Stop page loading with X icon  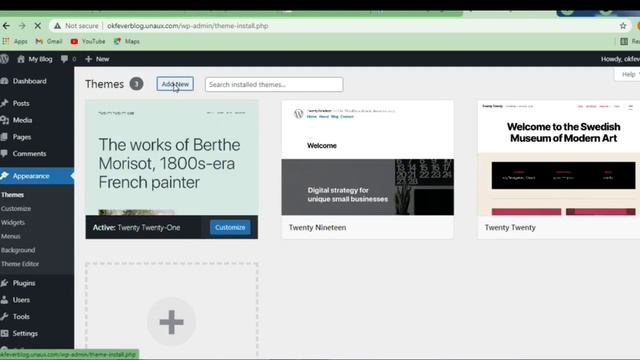pos(38,26)
